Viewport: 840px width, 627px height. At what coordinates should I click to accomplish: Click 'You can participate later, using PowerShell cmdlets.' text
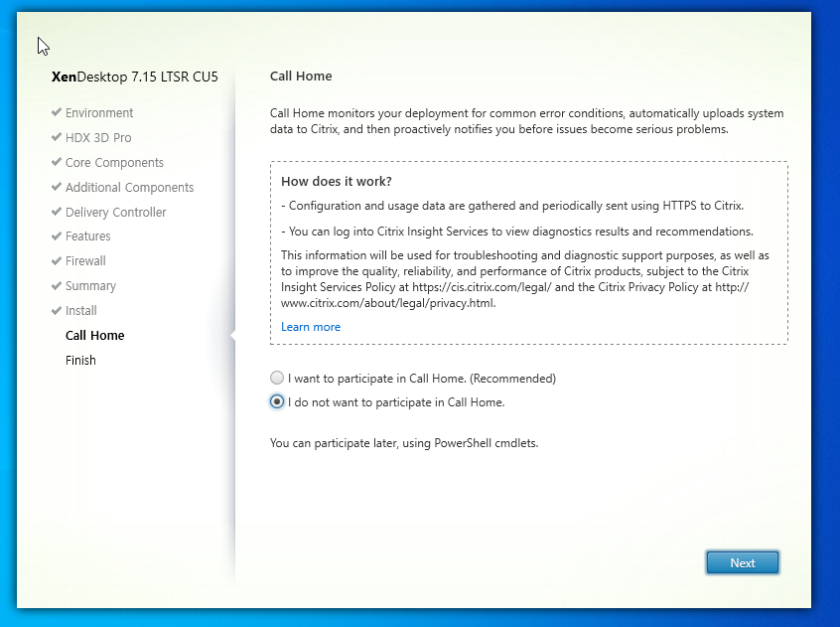(x=404, y=443)
